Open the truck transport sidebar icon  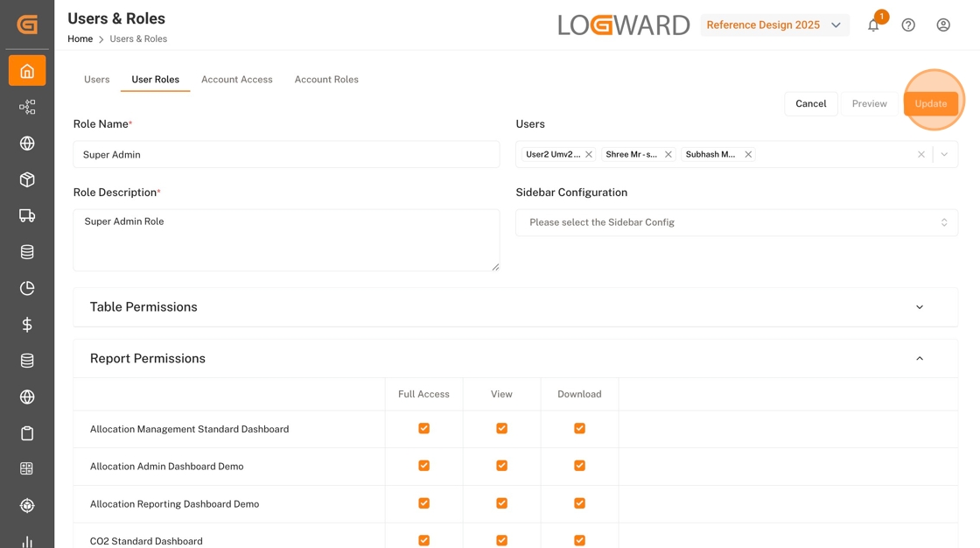pyautogui.click(x=27, y=216)
